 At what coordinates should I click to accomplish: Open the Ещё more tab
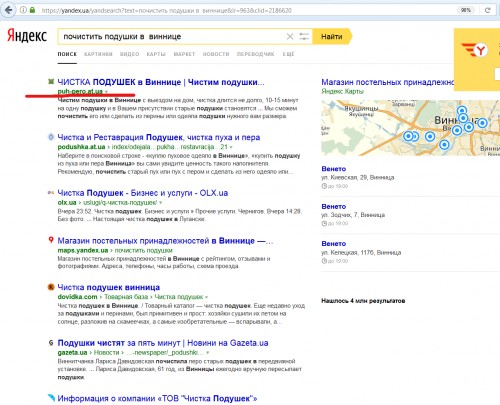[x=289, y=54]
